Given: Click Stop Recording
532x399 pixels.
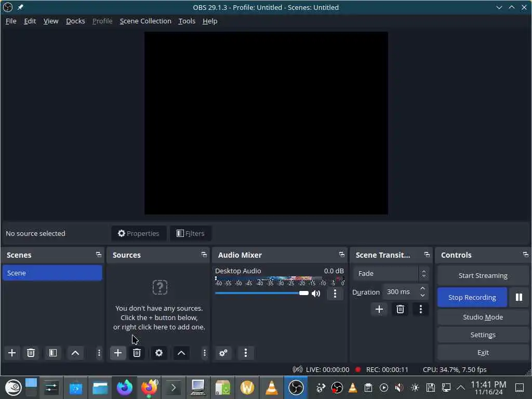Looking at the screenshot, I should [x=472, y=297].
